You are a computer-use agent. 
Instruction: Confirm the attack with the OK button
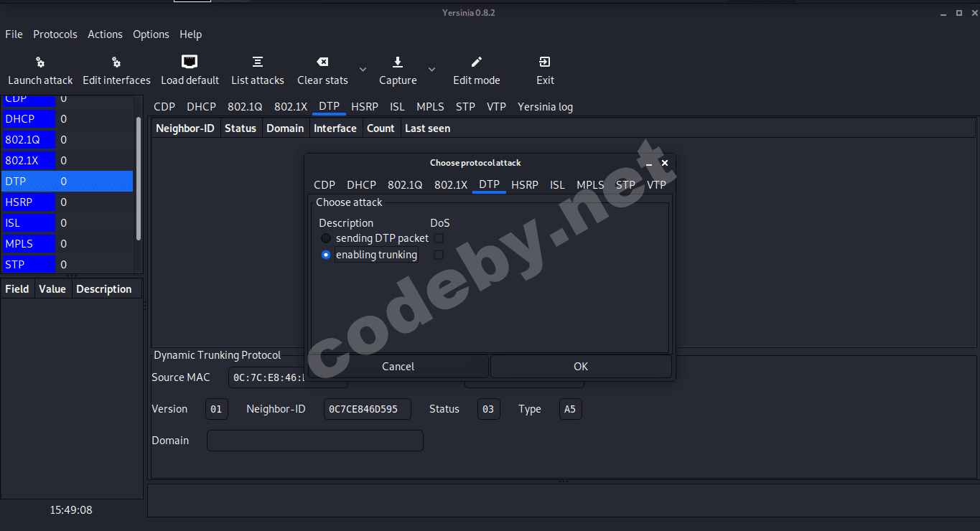coord(581,367)
